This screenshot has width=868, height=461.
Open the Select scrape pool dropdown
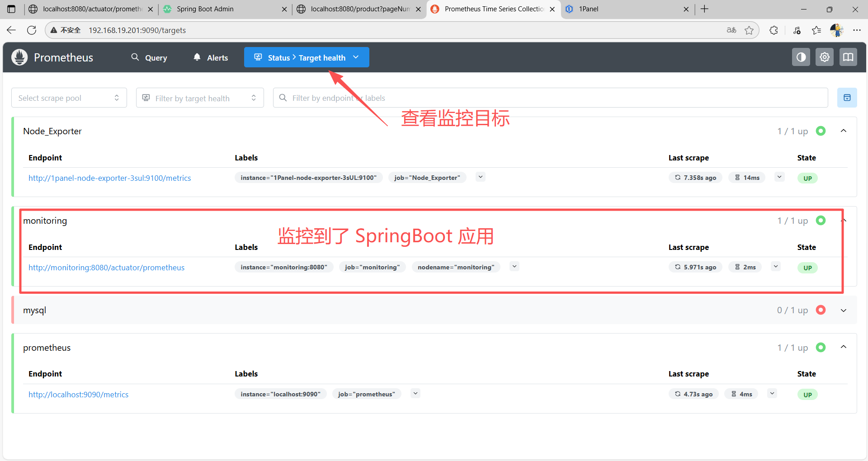[69, 98]
